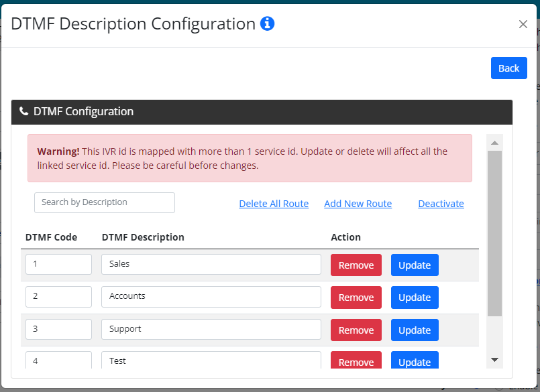Edit the Test description field
This screenshot has width=540, height=392.
pos(211,360)
